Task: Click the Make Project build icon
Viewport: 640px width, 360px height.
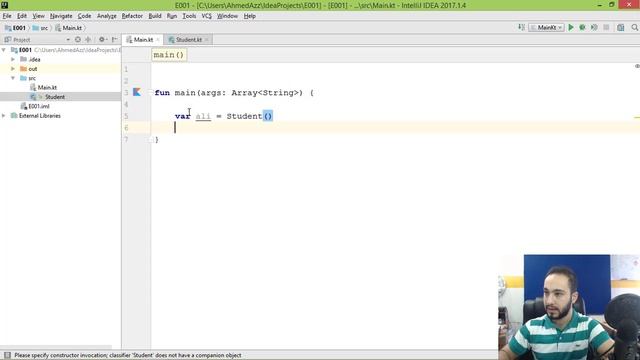Action: [x=521, y=27]
